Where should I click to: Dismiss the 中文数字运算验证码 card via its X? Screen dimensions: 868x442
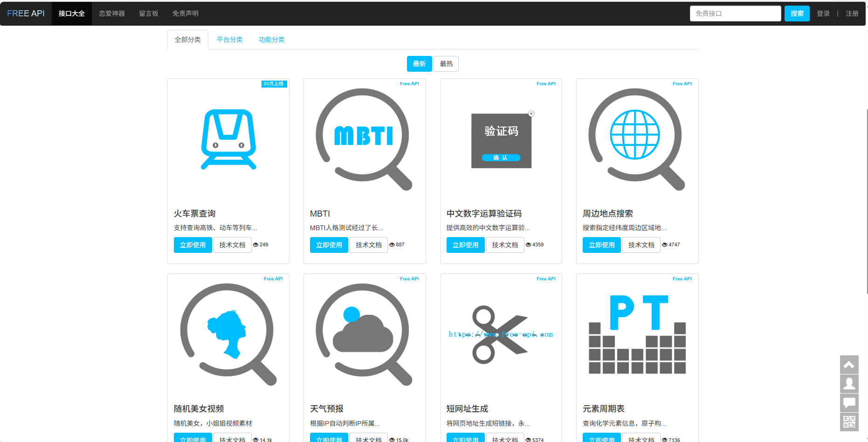pos(531,113)
